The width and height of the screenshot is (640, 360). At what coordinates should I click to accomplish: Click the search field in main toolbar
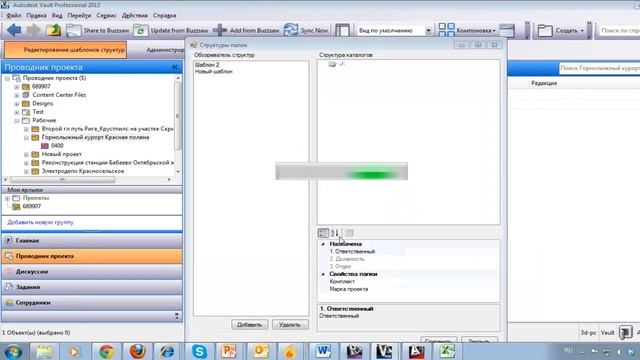pos(619,31)
